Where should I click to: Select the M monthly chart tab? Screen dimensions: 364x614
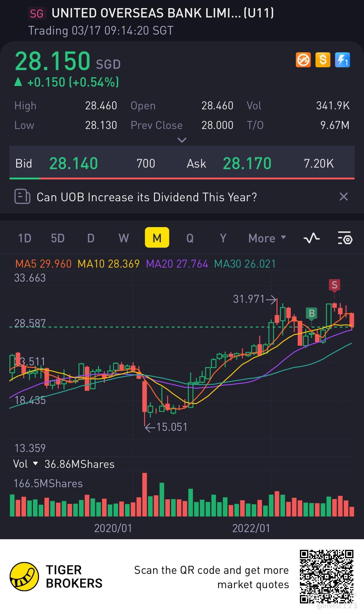point(157,238)
